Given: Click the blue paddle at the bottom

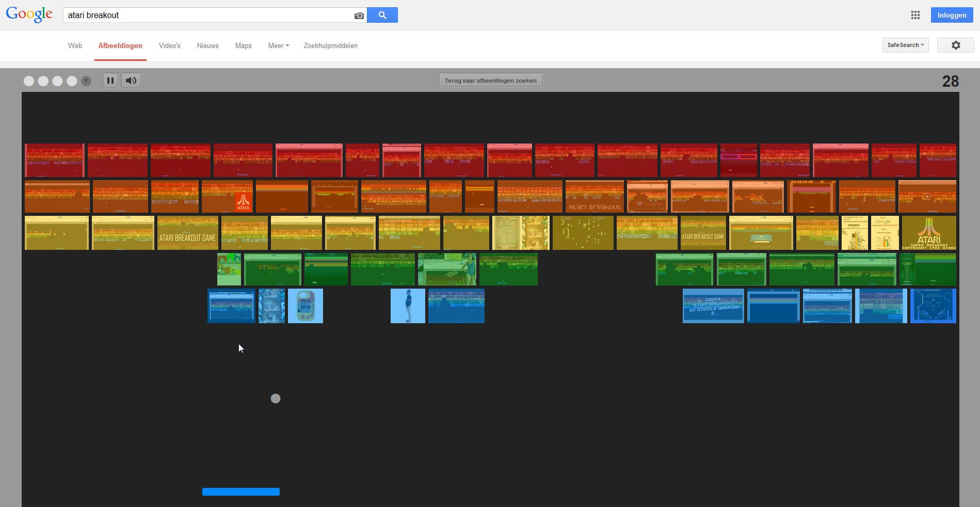Looking at the screenshot, I should coord(240,492).
